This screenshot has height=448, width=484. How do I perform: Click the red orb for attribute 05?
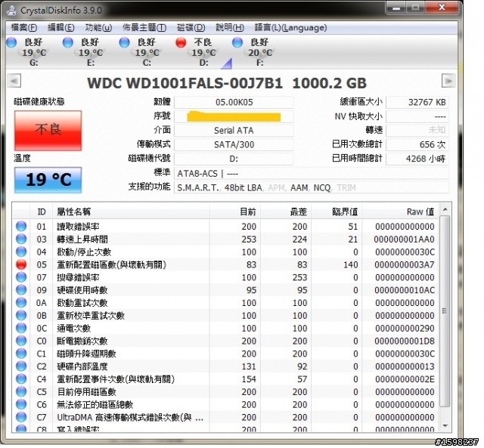21,264
